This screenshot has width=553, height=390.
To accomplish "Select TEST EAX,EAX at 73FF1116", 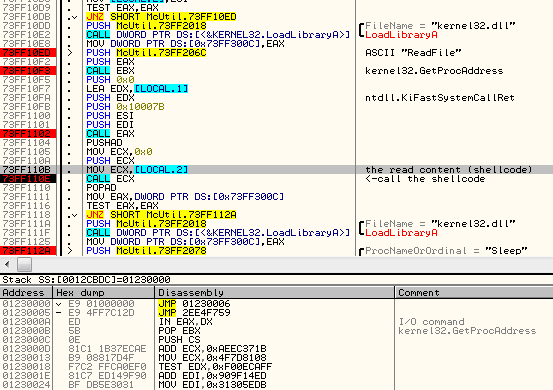I will pyautogui.click(x=122, y=206).
